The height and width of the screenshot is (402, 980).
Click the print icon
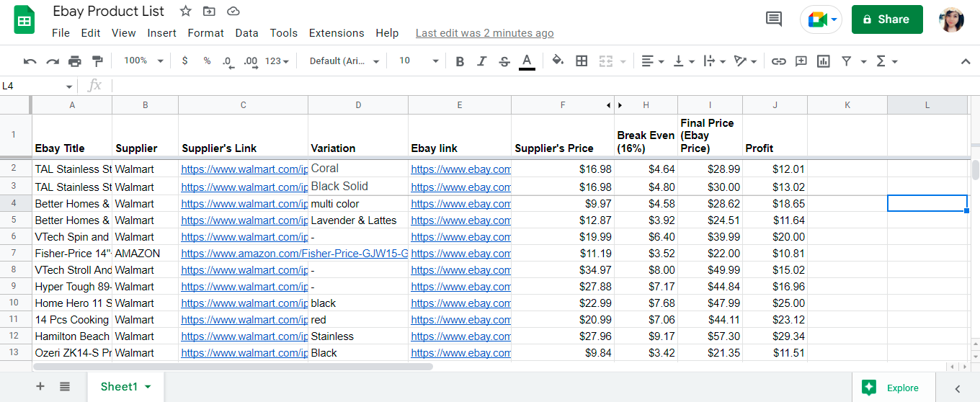click(x=75, y=61)
